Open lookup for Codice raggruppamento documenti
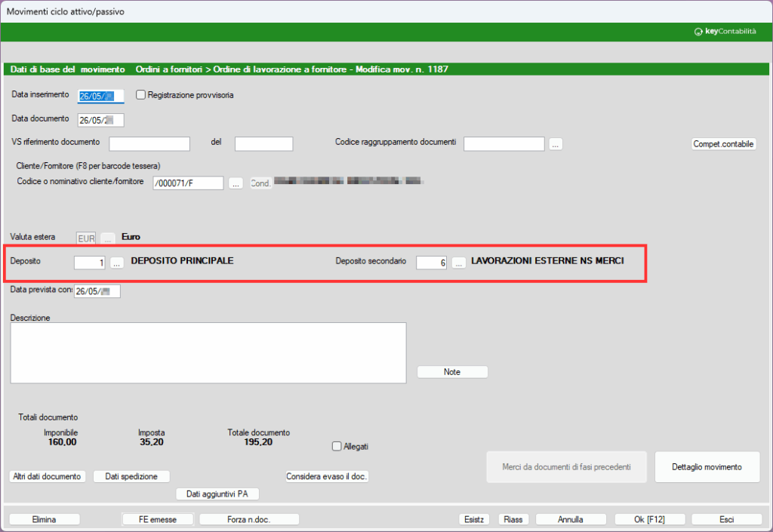Viewport: 773px width, 532px height. (x=556, y=144)
